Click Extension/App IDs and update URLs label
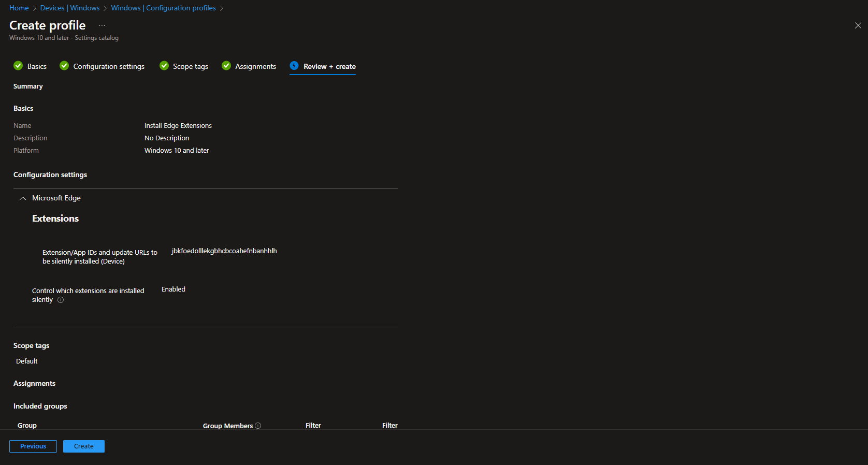868x465 pixels. tap(100, 257)
